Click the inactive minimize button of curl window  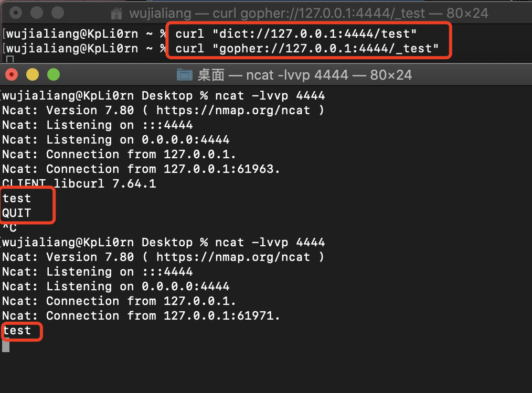(x=37, y=13)
